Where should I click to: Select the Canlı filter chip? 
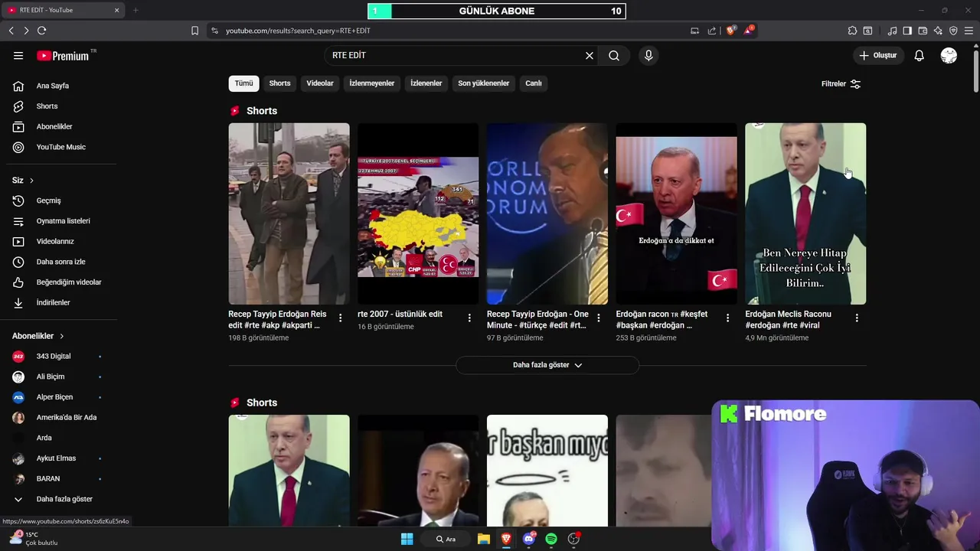(x=534, y=83)
